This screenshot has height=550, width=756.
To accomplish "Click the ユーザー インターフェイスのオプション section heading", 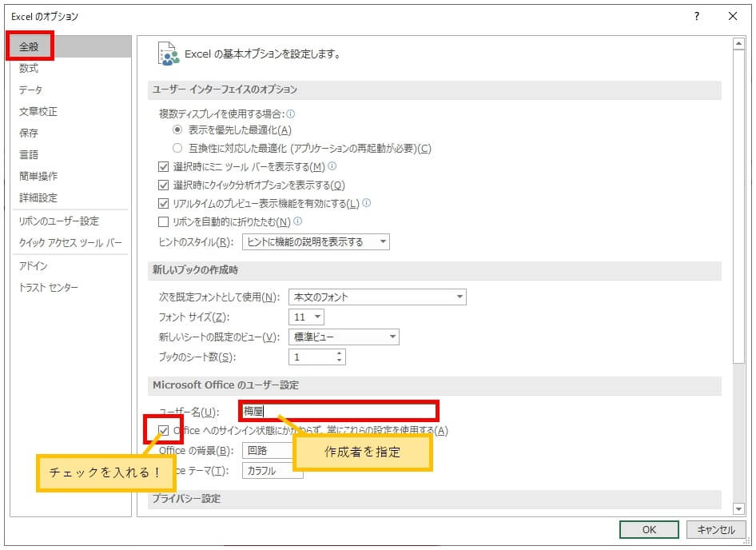I will [225, 90].
